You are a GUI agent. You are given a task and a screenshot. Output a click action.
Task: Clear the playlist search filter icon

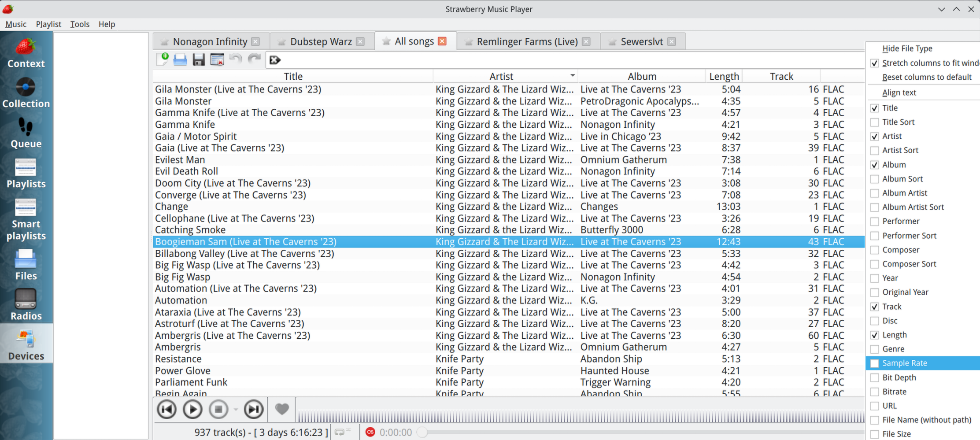tap(275, 60)
